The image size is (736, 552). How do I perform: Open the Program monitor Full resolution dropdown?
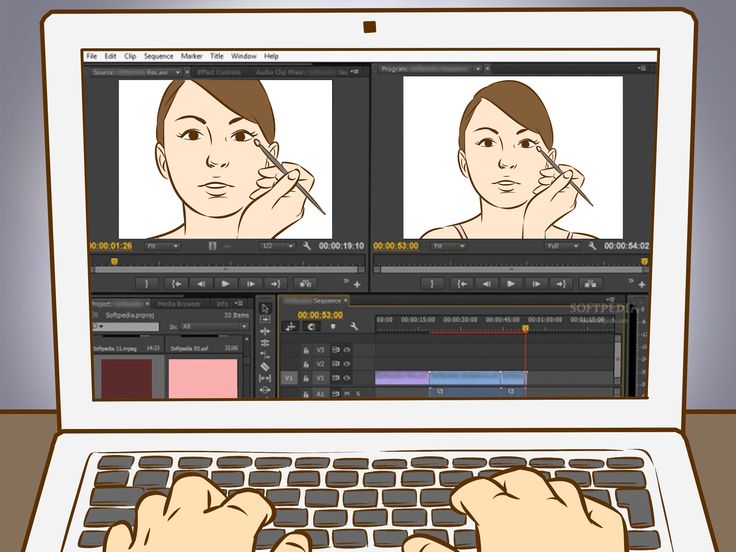pos(562,245)
